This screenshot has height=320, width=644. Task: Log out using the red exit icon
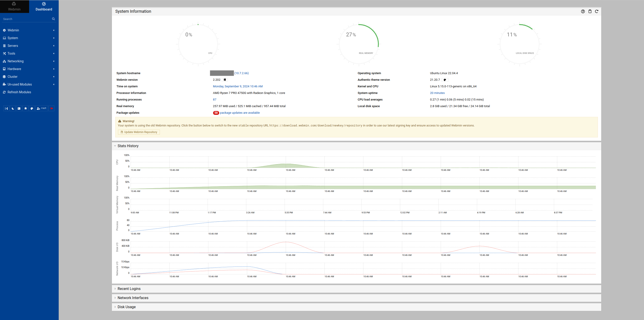point(51,108)
